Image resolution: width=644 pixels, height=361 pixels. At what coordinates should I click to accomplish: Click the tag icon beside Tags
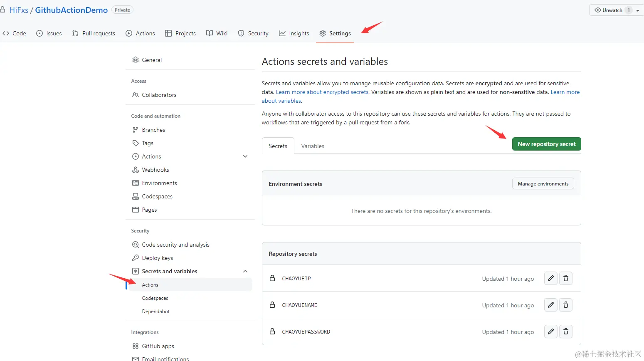pos(136,143)
